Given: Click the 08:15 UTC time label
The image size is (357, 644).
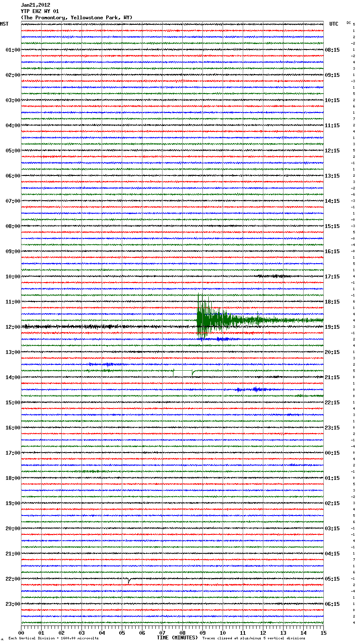Looking at the screenshot, I should click(x=332, y=50).
